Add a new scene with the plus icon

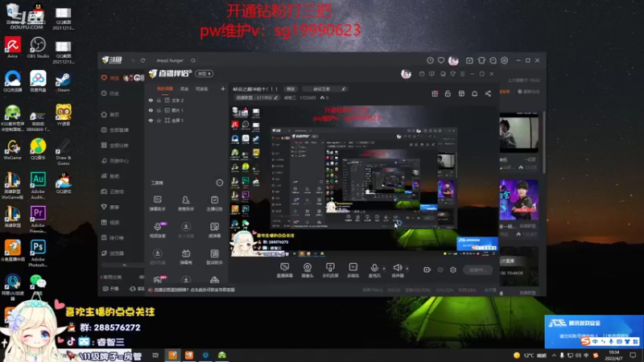223,88
